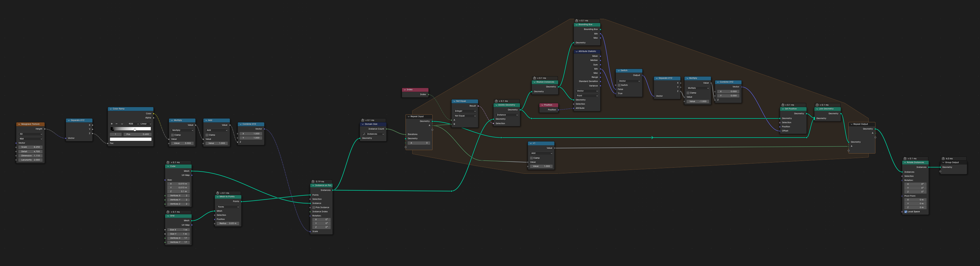Click the Color output socket on Color Ramp
The image size is (980, 266).
point(154,114)
